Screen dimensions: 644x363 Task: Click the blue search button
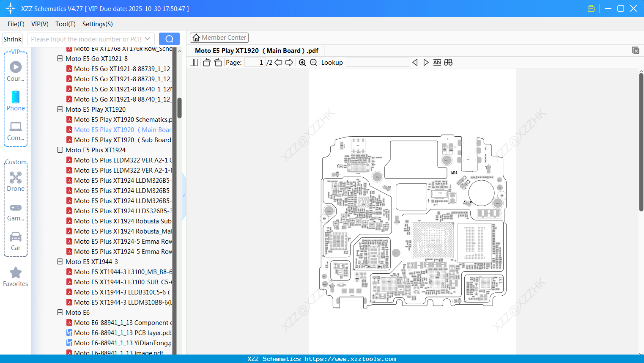coord(169,39)
